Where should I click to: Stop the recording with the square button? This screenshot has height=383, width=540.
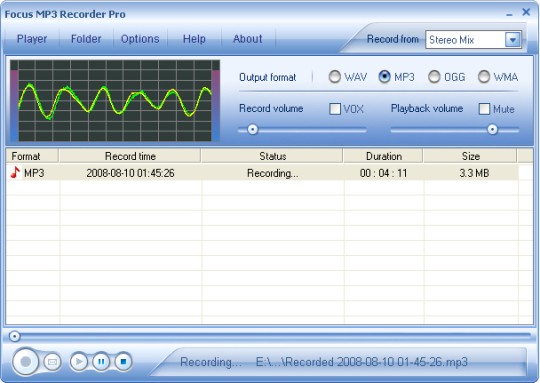tap(123, 362)
